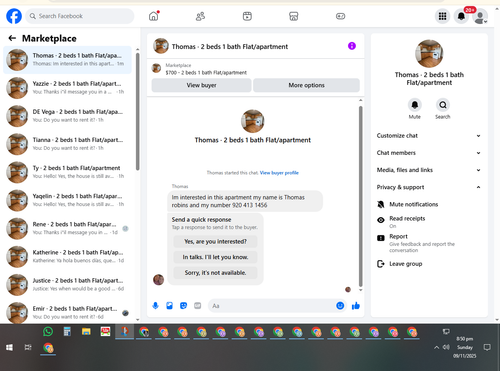Open the Rene conversation
500x371 pixels.
click(67, 228)
